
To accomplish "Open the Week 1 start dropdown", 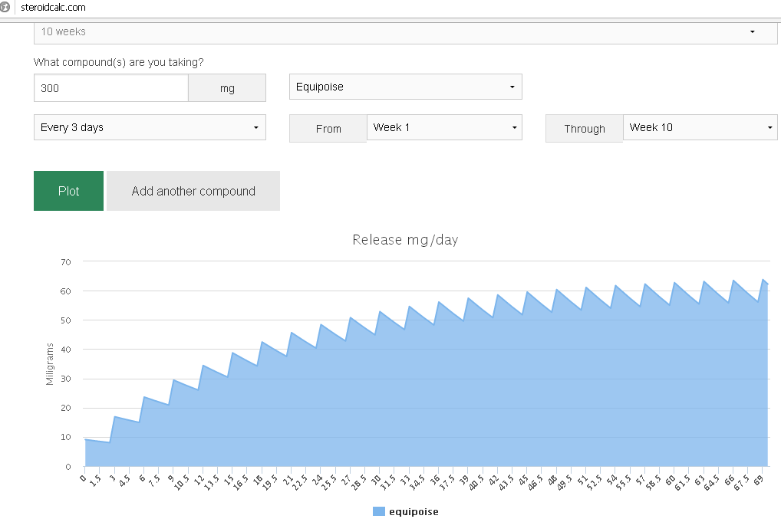I will point(444,127).
